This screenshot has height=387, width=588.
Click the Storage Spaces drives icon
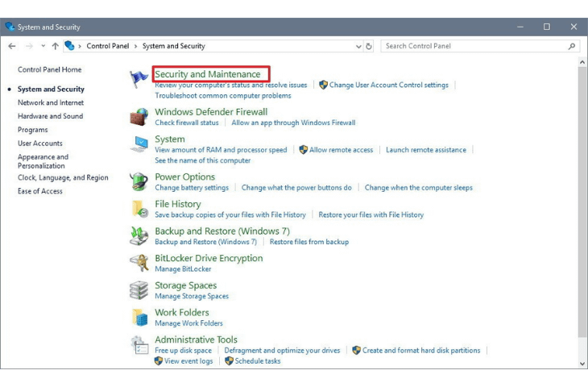tap(139, 291)
